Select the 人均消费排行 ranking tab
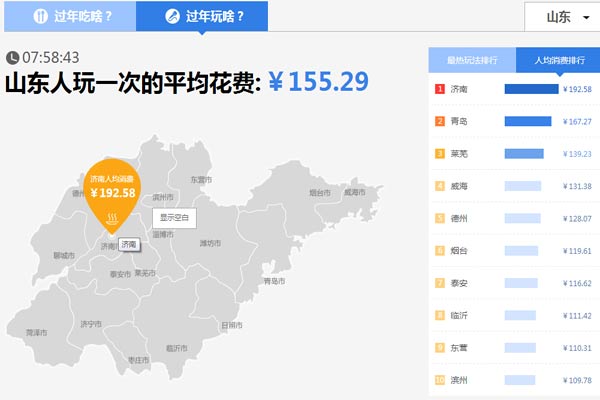This screenshot has width=600, height=400. (558, 59)
